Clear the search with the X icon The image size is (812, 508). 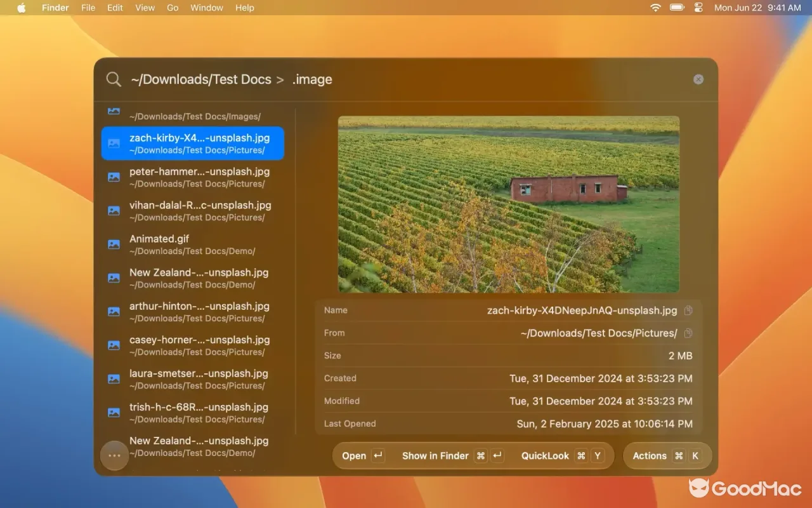(x=698, y=79)
